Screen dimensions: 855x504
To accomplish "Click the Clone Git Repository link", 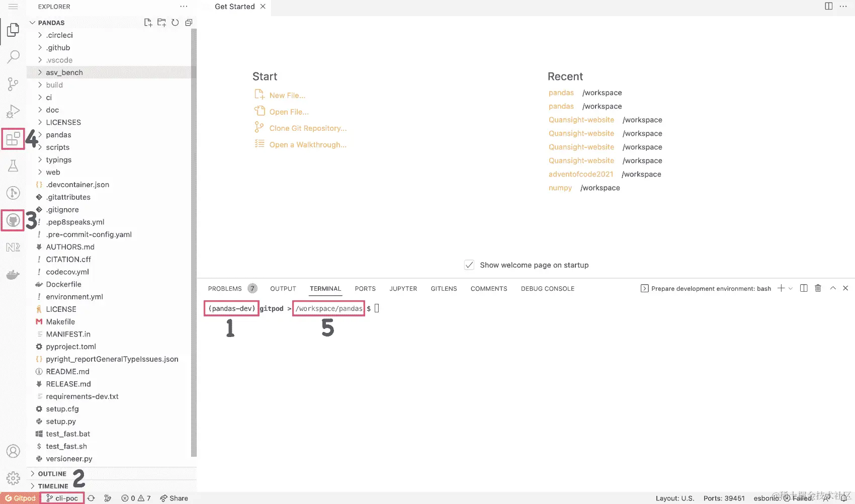I will [308, 128].
